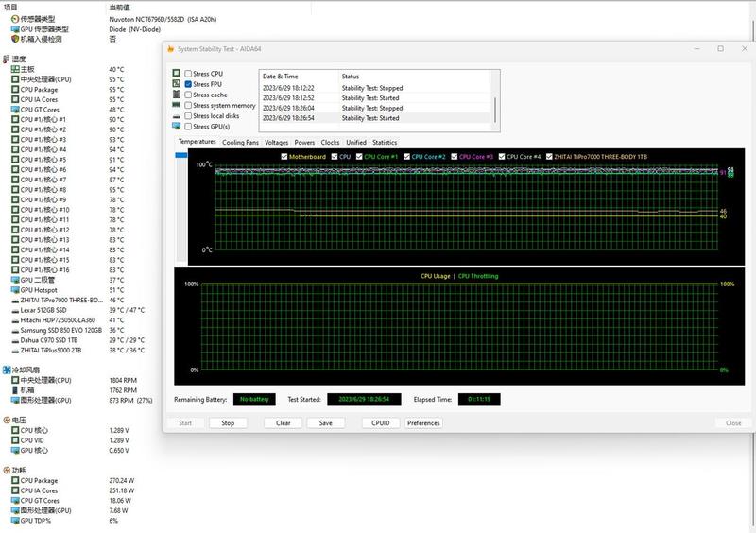This screenshot has width=756, height=533.
Task: Toggle ZHITAI TiPro7000 graph checkbox
Action: pos(549,156)
